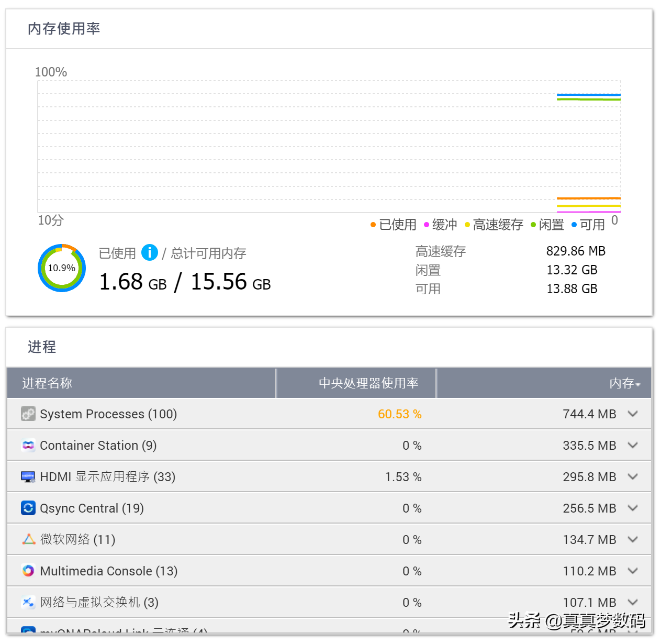
Task: Sort processes by 内存 column
Action: click(624, 384)
